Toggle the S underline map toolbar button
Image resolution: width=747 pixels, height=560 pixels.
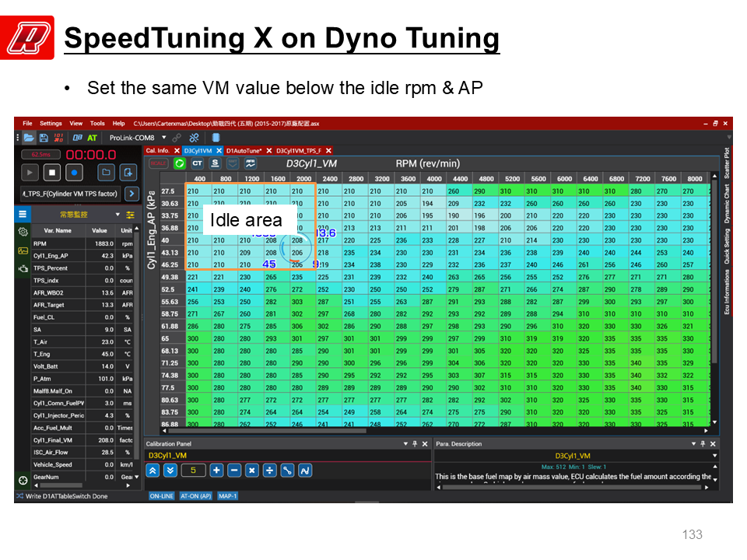[215, 163]
